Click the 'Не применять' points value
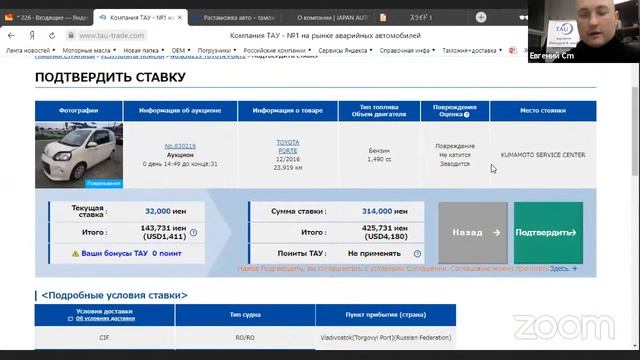Viewport: 640px width, 360px height. 374,253
